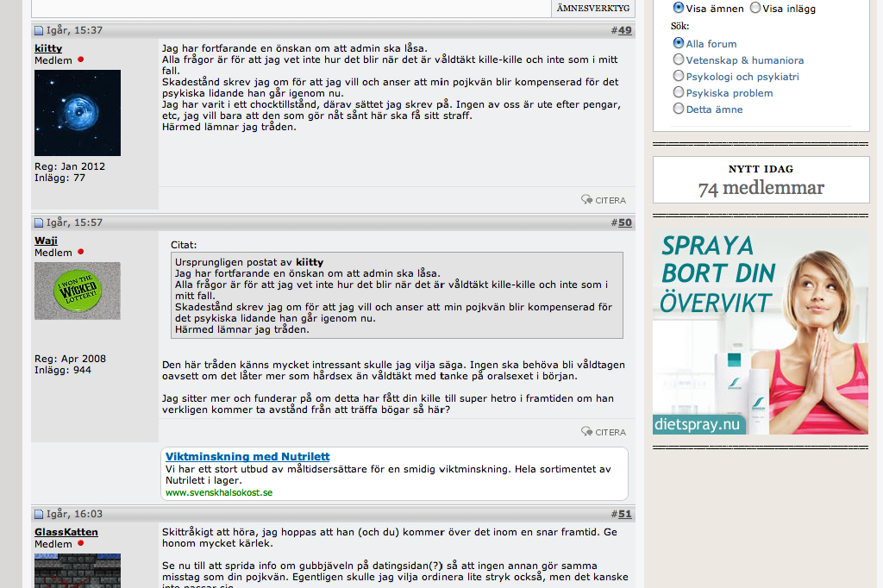The image size is (883, 588).
Task: Select the Visa inlägg radio button
Action: tap(755, 8)
